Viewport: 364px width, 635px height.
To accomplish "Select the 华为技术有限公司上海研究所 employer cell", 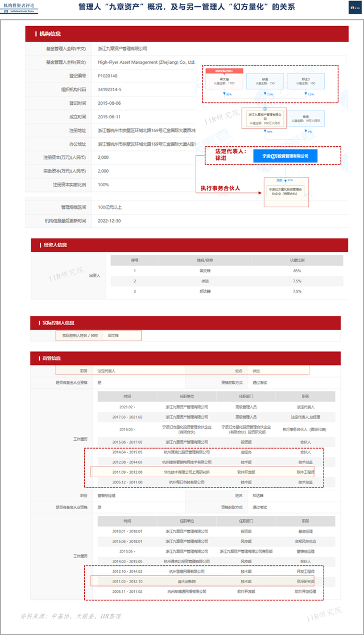I will point(187,472).
